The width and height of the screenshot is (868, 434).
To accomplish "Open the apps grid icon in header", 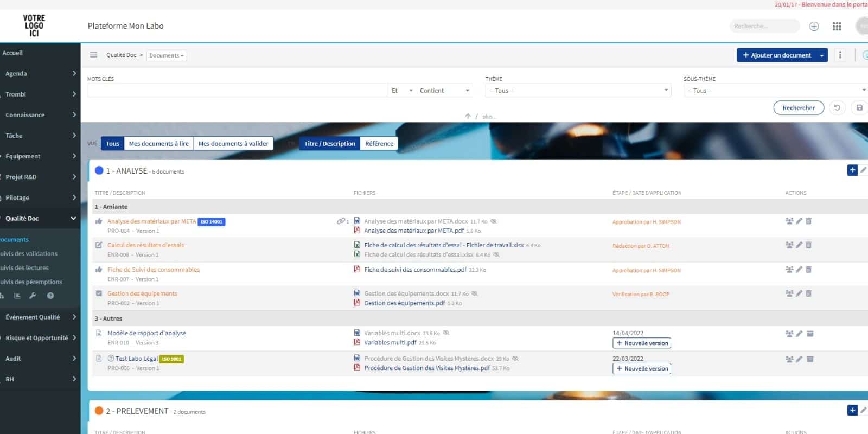I will tap(837, 26).
